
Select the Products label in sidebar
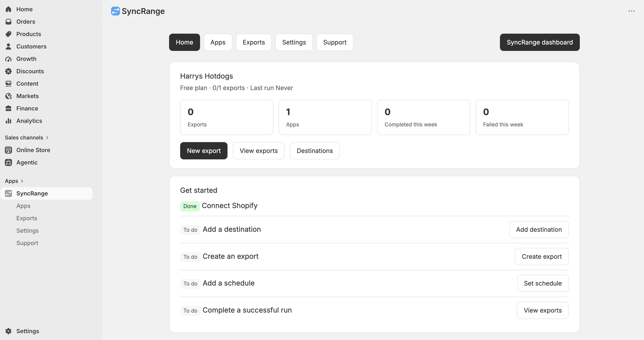click(29, 34)
